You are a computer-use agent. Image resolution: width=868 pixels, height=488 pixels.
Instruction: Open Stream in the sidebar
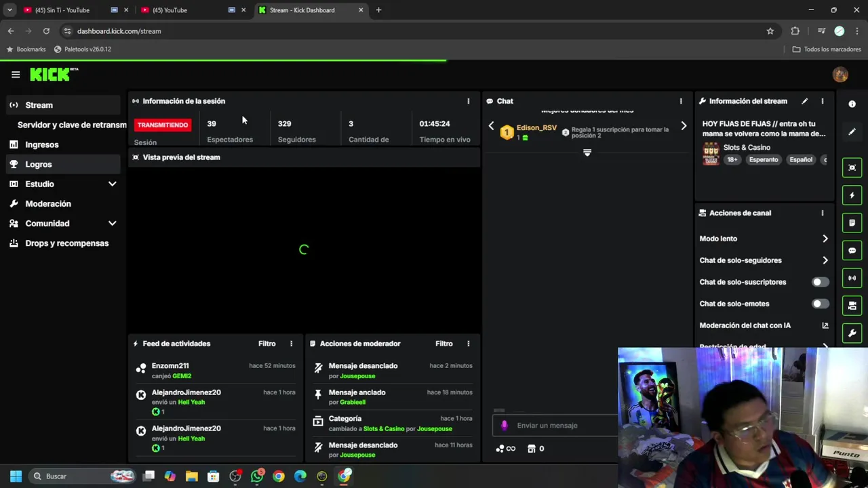coord(63,105)
